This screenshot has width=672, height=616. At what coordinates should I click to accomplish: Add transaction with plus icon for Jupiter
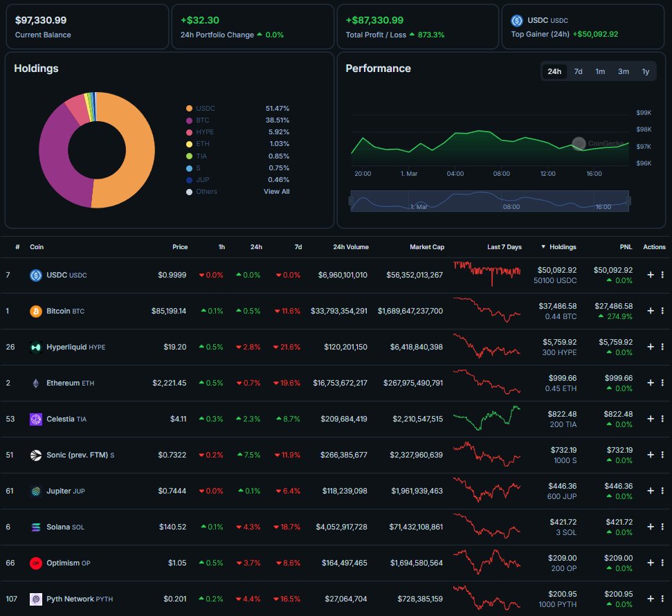(x=650, y=491)
